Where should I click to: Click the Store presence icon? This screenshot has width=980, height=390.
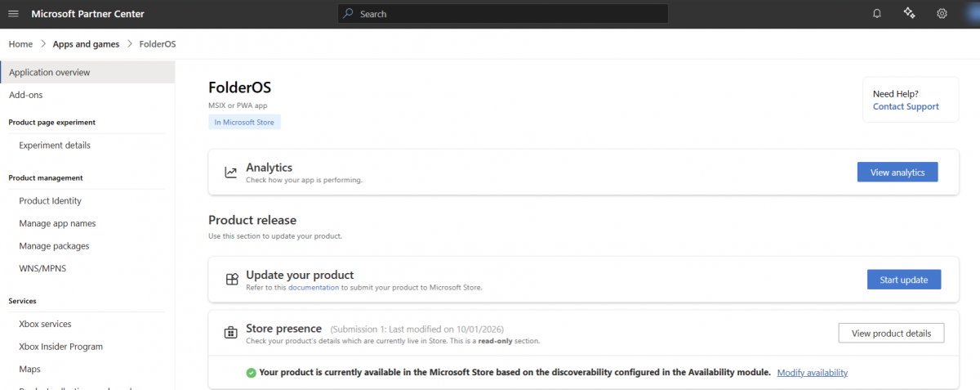(x=231, y=334)
